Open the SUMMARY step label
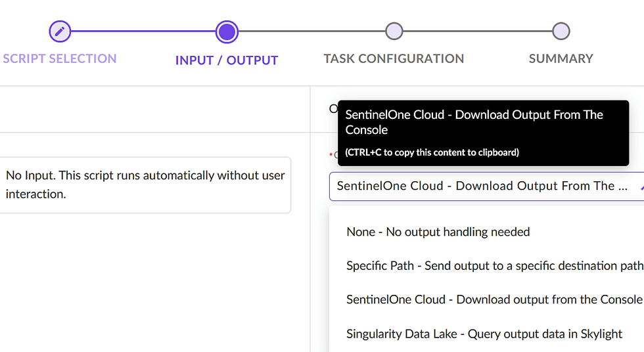 coord(561,58)
